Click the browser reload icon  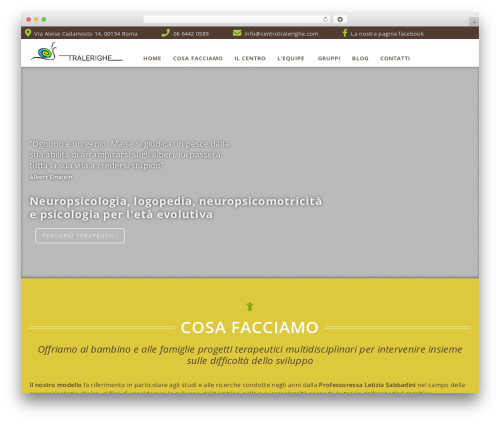tap(325, 19)
